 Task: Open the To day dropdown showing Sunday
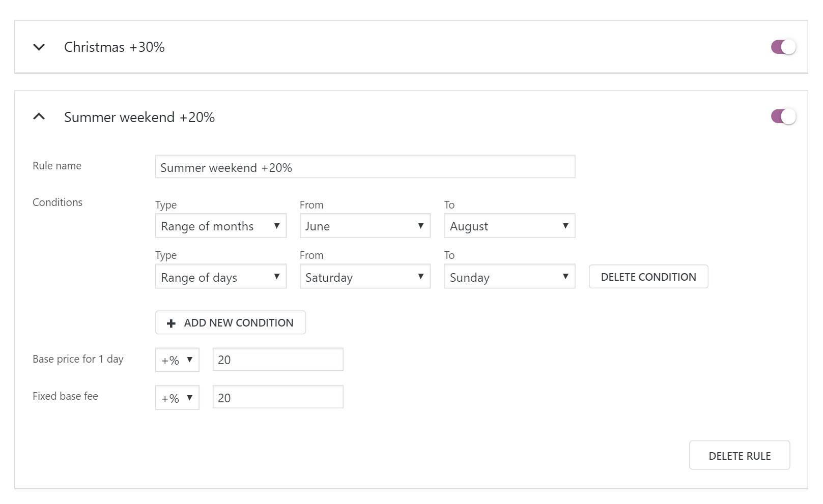tap(509, 276)
